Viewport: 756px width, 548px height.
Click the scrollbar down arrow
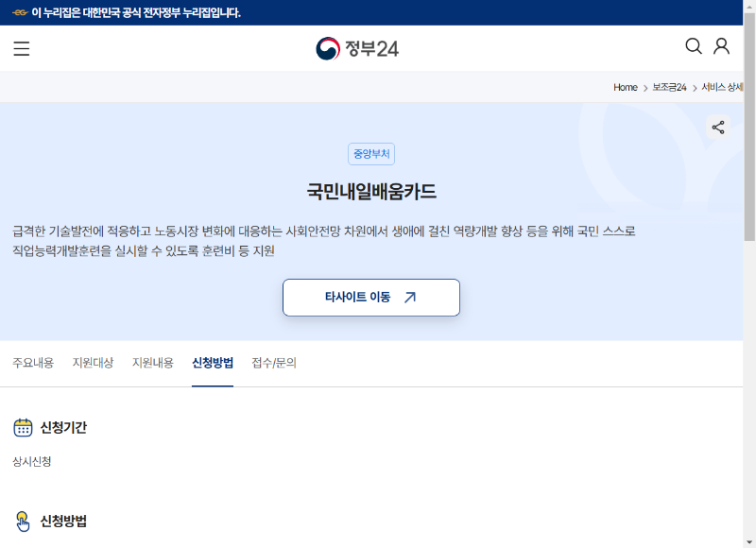[x=749, y=542]
